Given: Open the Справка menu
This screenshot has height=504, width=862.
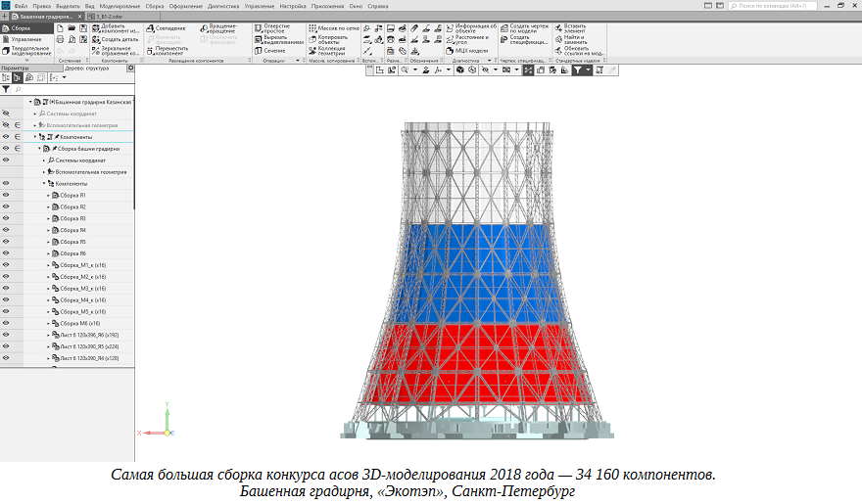Looking at the screenshot, I should click(x=378, y=6).
